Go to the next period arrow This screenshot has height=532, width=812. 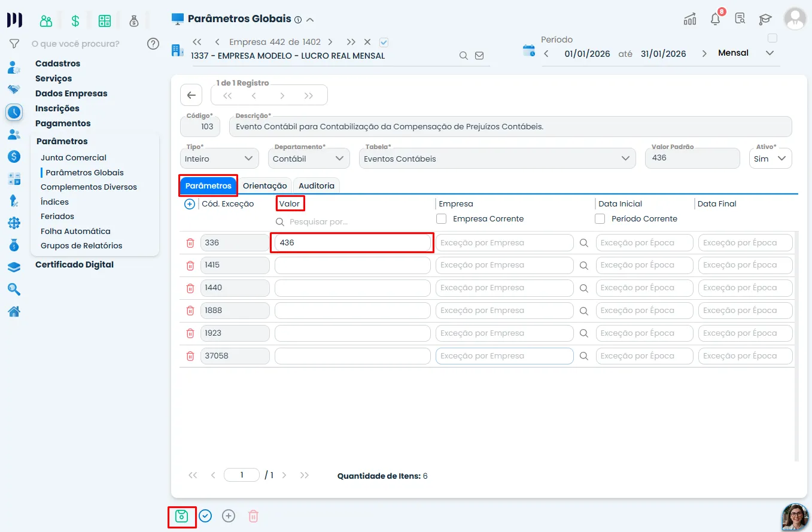click(x=704, y=53)
